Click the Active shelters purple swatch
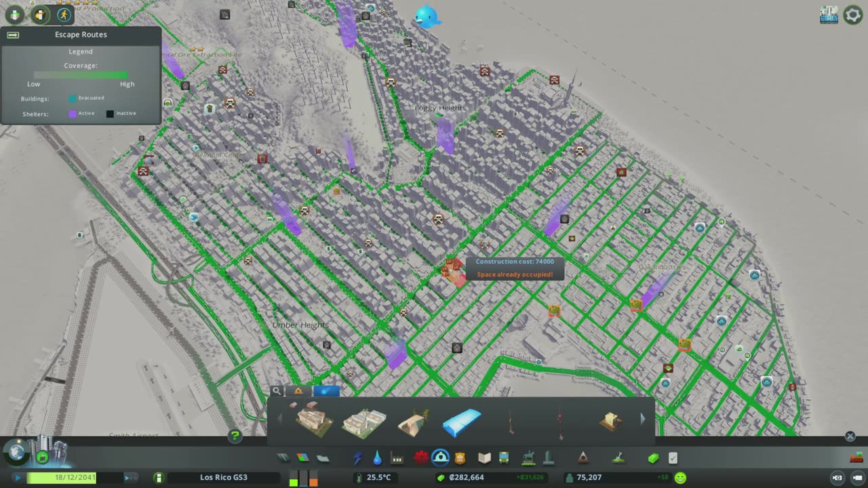The image size is (868, 488). (73, 114)
